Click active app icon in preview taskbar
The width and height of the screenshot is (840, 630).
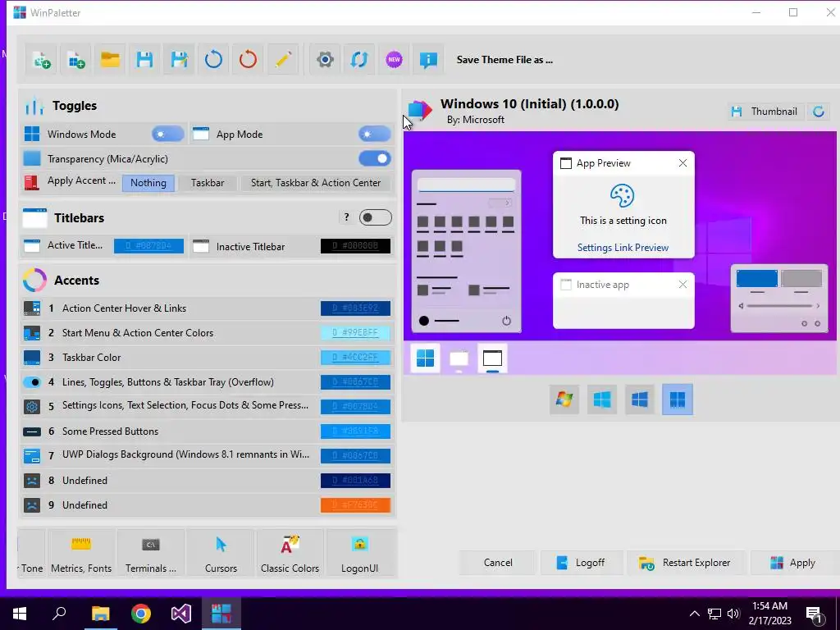click(x=492, y=358)
